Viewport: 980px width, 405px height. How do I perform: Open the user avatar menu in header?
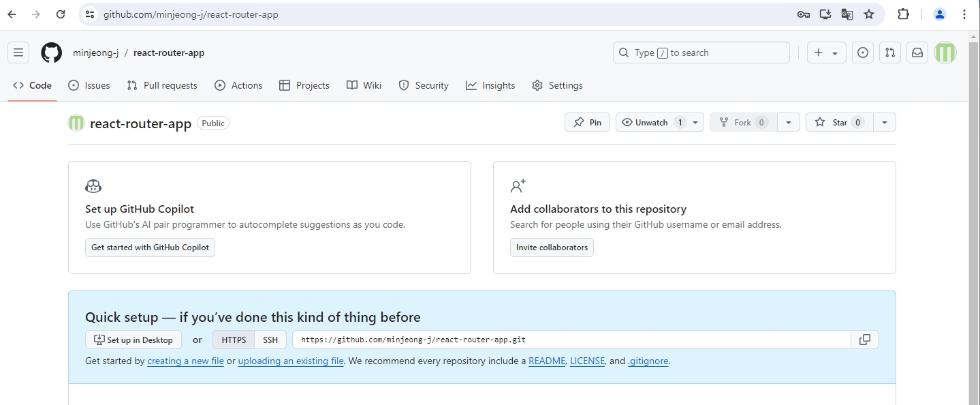945,52
